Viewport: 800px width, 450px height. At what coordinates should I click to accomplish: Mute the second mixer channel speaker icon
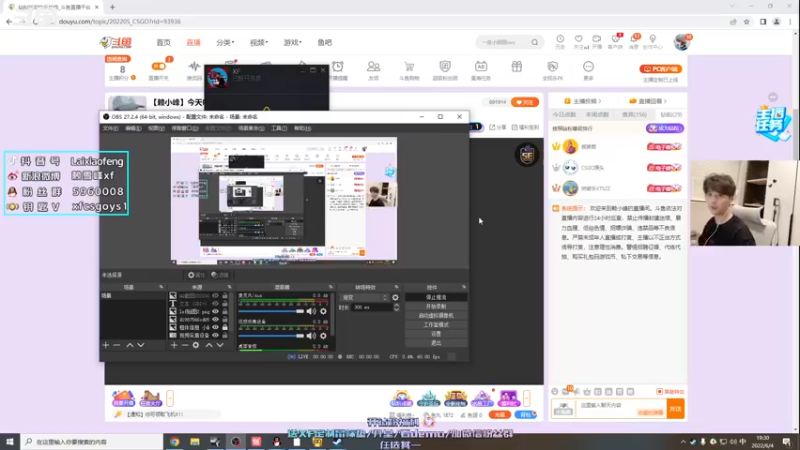(311, 336)
